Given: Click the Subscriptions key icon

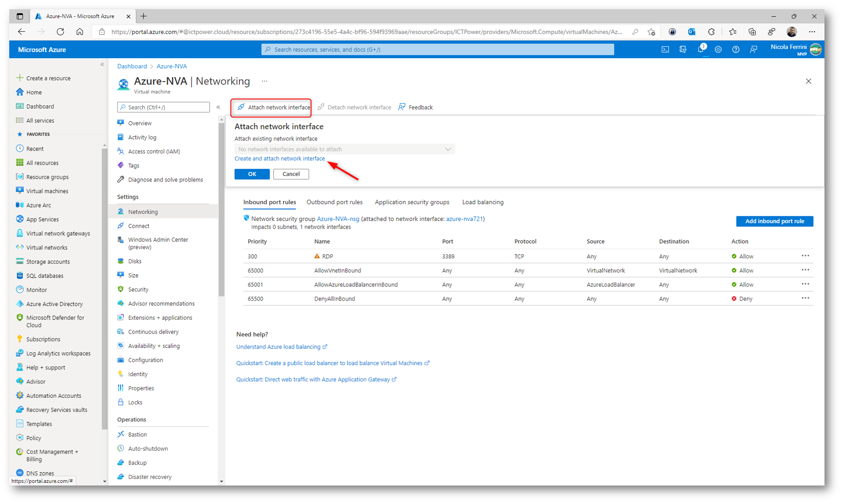Looking at the screenshot, I should click(x=19, y=339).
